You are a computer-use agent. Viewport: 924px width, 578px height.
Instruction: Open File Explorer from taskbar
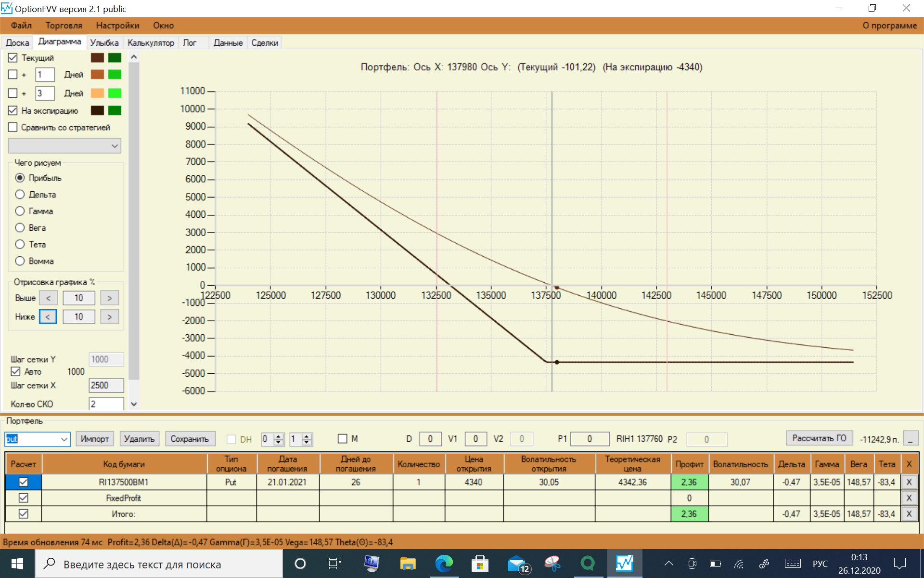pos(408,564)
